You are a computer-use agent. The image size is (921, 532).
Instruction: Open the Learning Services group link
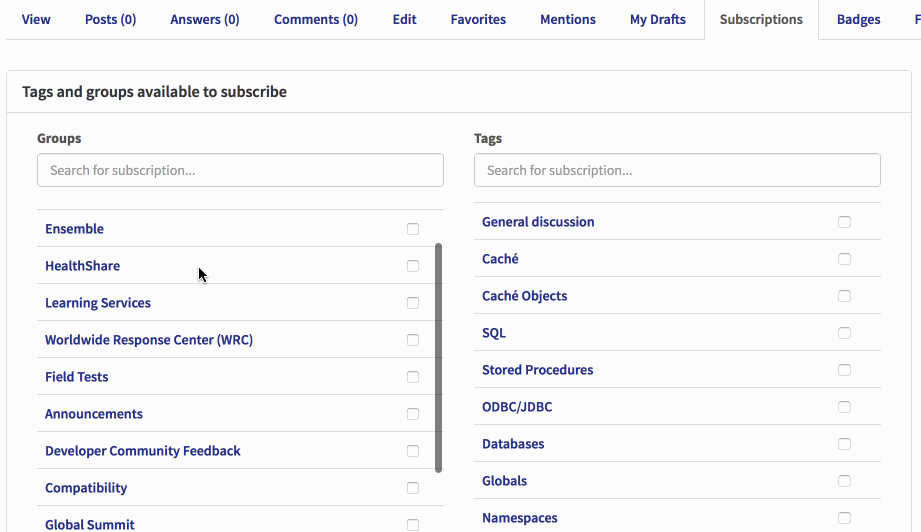click(98, 303)
